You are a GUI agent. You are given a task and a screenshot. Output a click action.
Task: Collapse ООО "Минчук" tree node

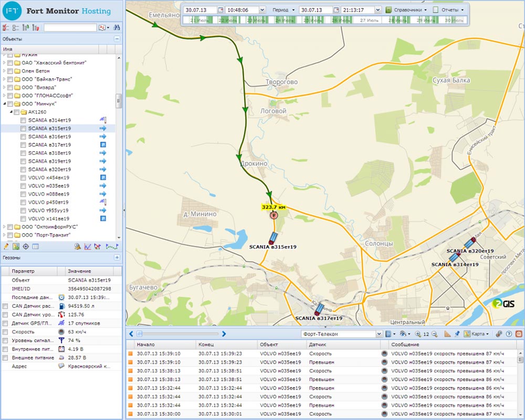click(x=4, y=104)
